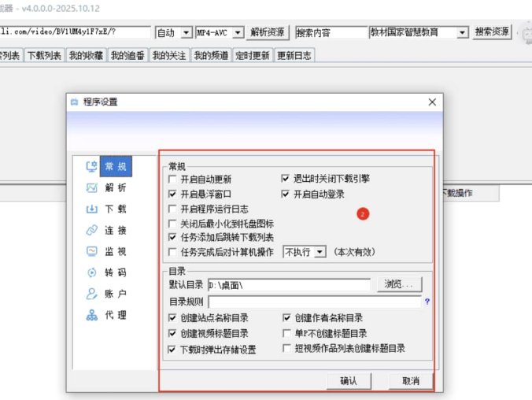Toggle 创建作者名称目录 checkbox

coord(286,318)
